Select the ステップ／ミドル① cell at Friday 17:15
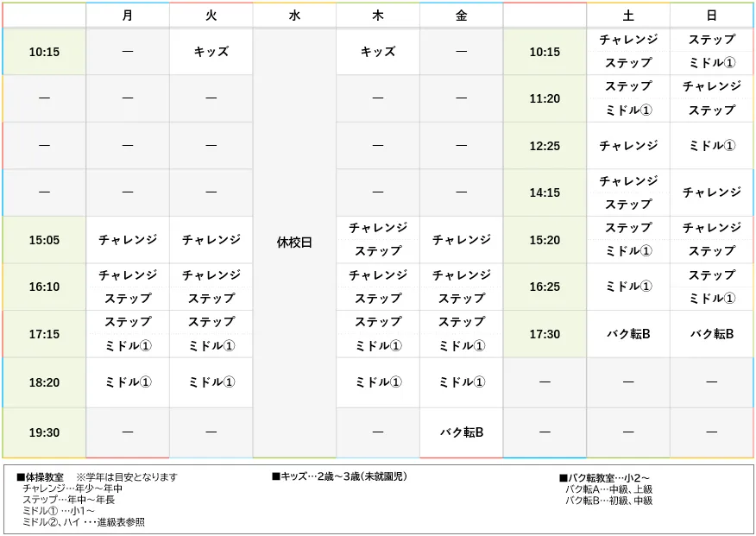756x536 pixels. point(461,334)
